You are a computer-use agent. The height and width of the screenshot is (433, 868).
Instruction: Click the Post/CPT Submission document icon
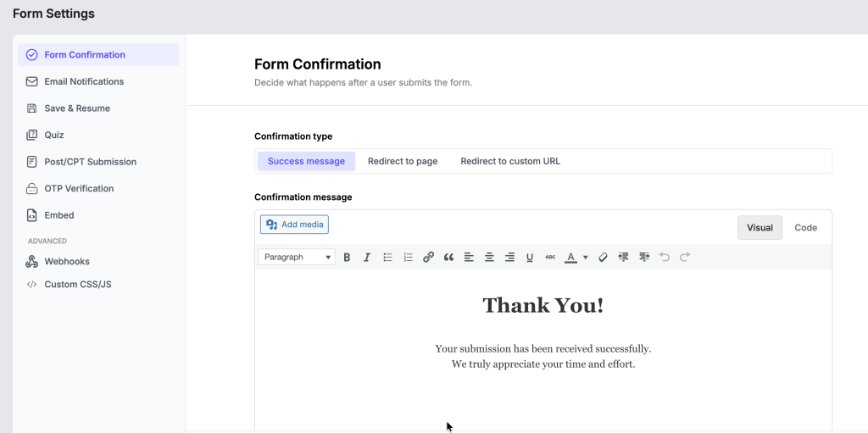[31, 162]
